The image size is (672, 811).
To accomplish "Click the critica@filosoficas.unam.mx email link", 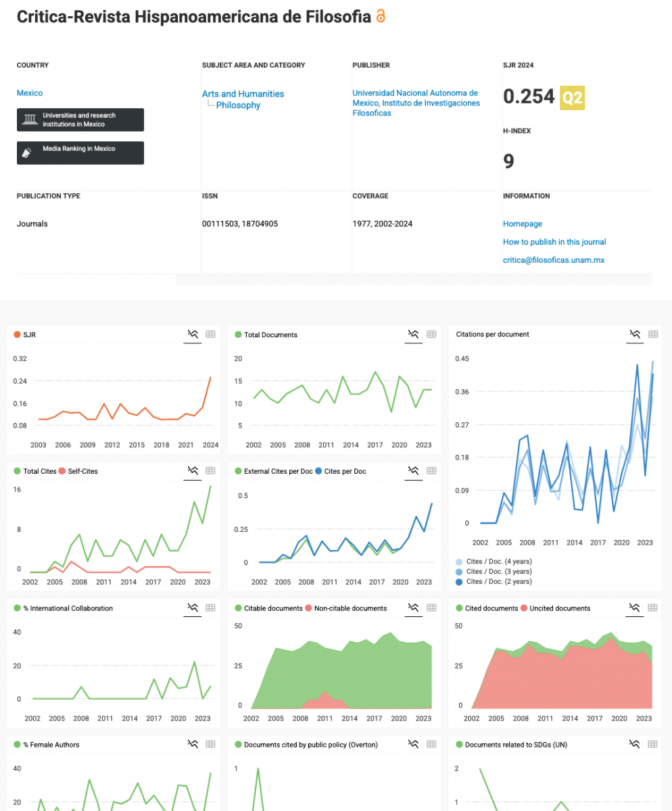I will (554, 260).
